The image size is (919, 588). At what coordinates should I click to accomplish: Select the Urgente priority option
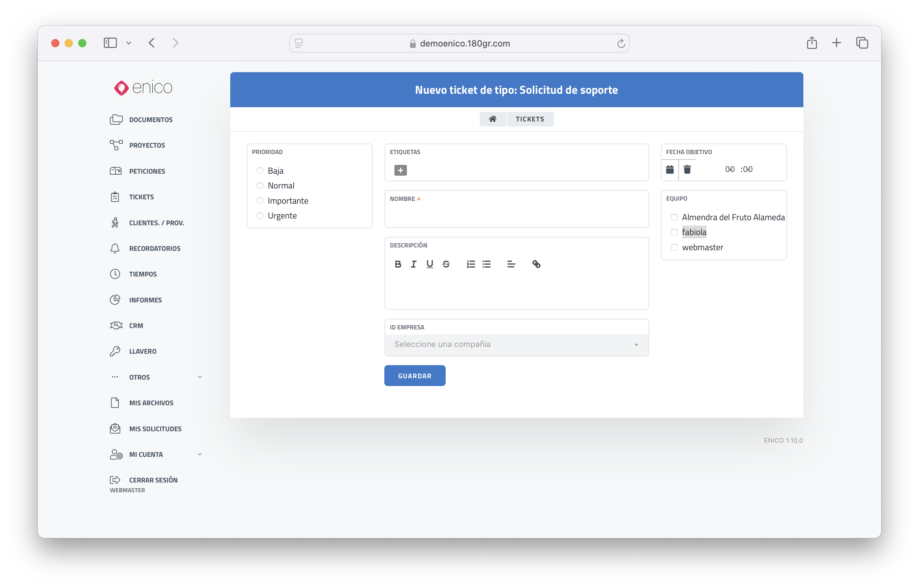coord(260,216)
